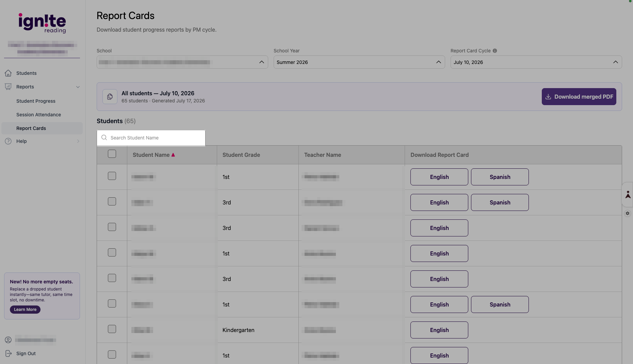Click 'All students — July 10, 2026' title
Viewport: 633px width, 364px height.
[158, 93]
